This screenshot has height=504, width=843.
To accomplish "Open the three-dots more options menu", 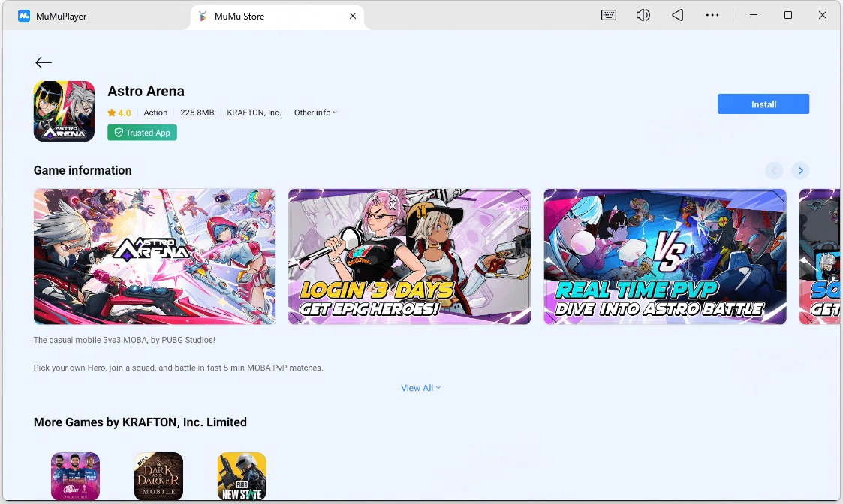I will pos(712,15).
